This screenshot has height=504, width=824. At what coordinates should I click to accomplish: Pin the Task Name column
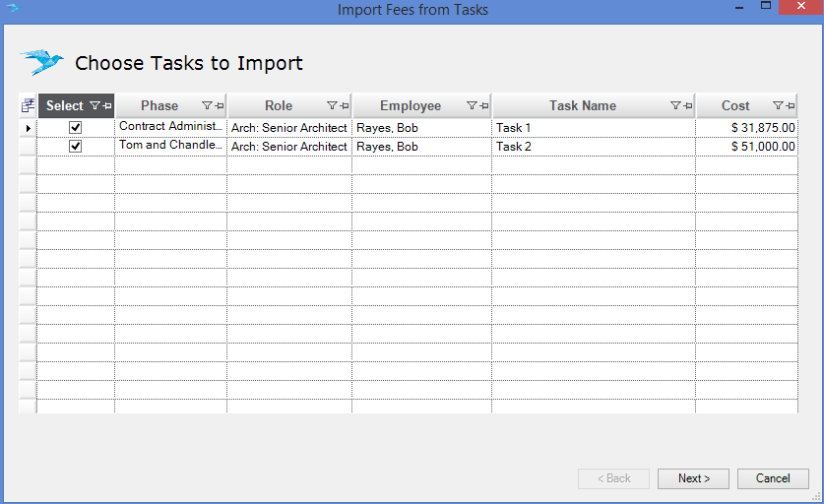(x=688, y=105)
